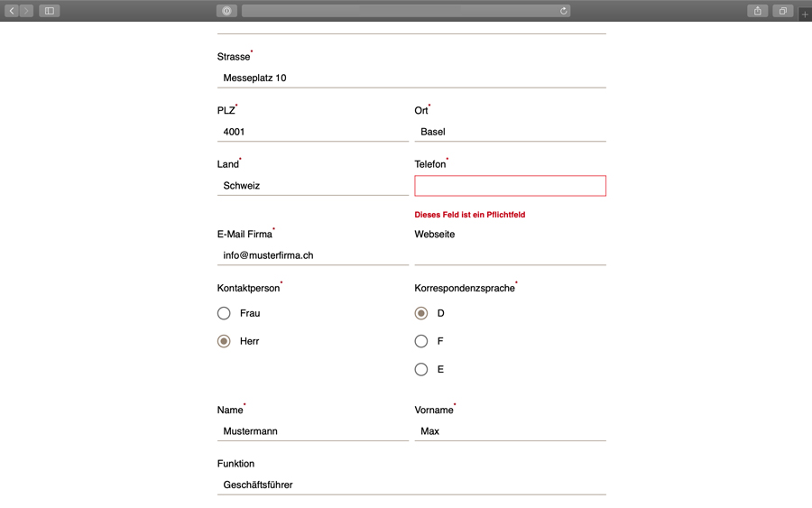Click the Kontaktperson label
This screenshot has width=812, height=508.
249,289
